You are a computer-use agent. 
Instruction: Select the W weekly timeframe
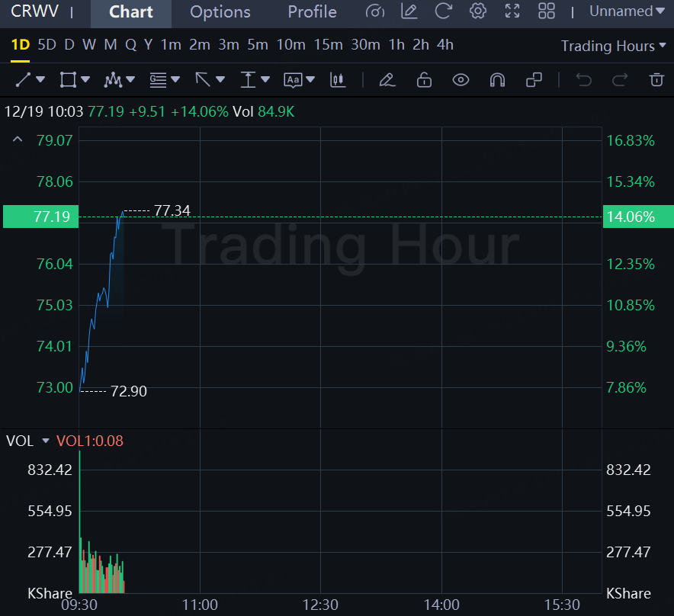(89, 45)
